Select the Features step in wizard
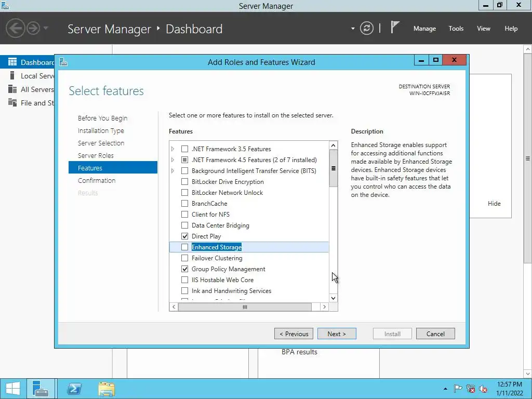 click(x=113, y=168)
